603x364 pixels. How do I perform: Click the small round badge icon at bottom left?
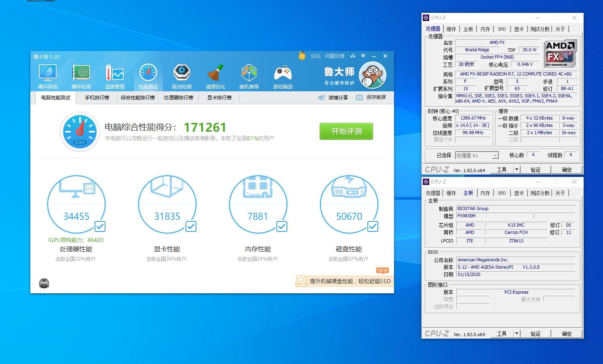tap(44, 283)
